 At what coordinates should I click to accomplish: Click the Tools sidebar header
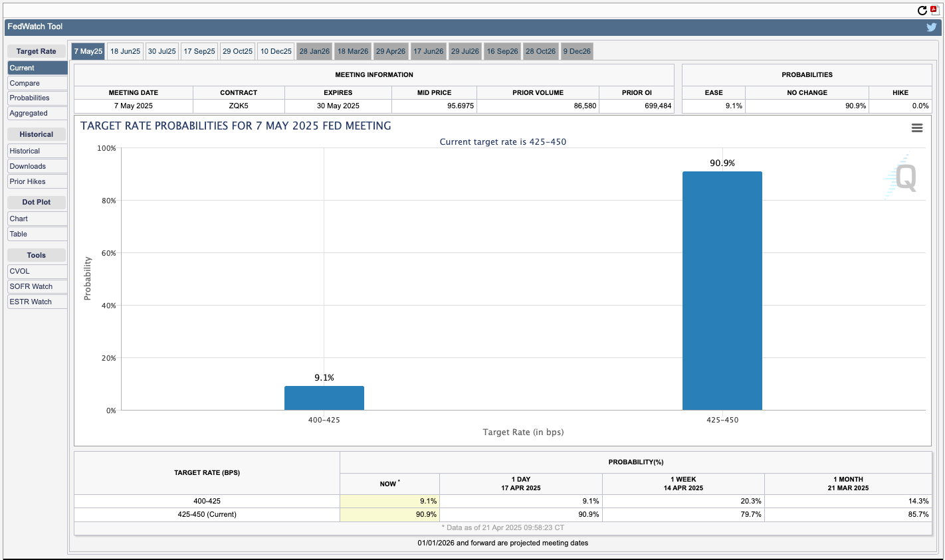tap(37, 255)
